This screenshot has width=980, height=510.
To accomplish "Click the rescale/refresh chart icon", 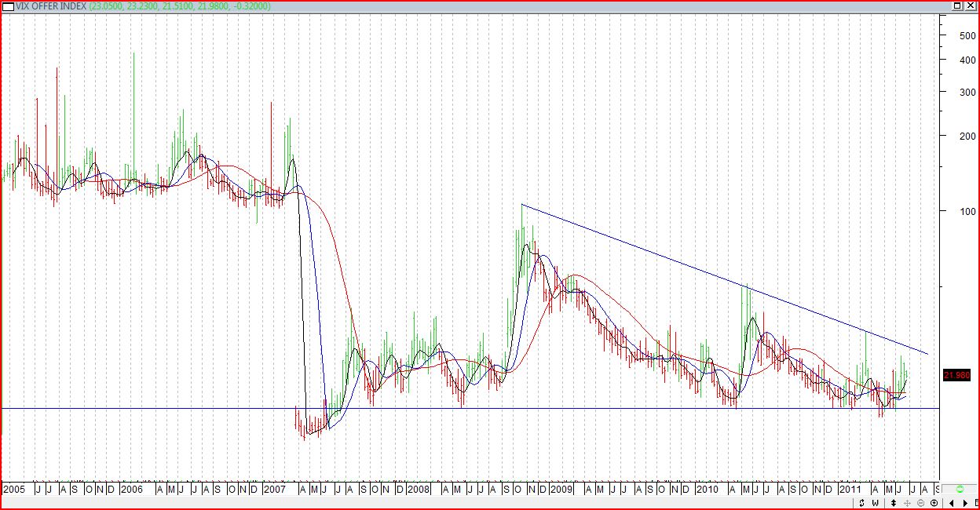I will tap(861, 502).
